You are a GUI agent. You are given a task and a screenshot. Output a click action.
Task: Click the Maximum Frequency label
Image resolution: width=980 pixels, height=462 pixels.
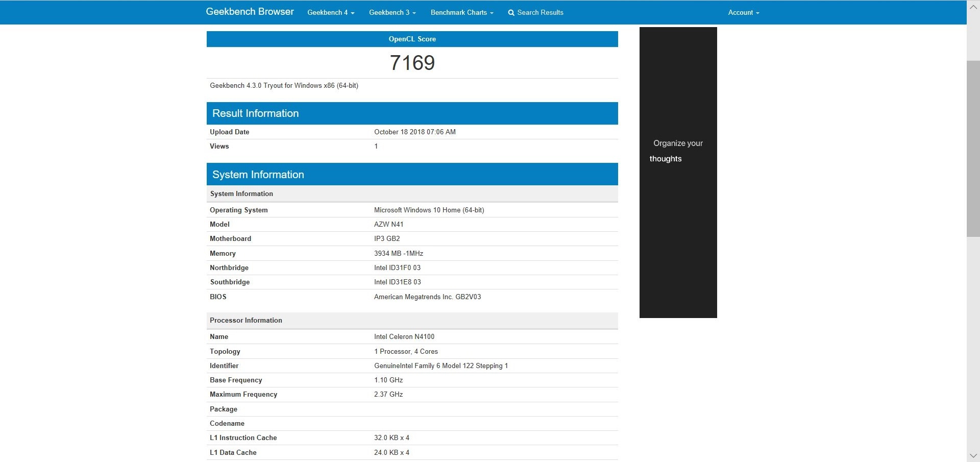[x=243, y=394]
